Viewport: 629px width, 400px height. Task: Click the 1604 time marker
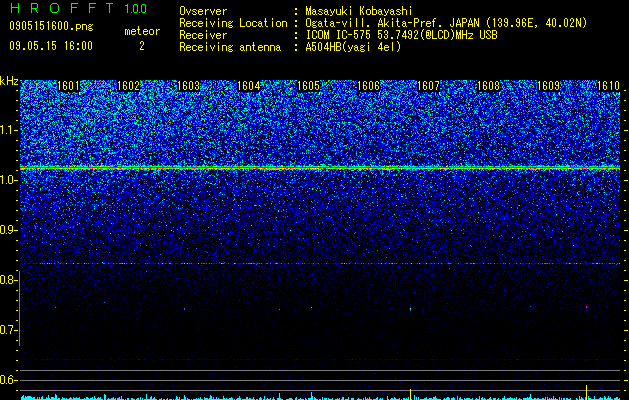pyautogui.click(x=249, y=86)
